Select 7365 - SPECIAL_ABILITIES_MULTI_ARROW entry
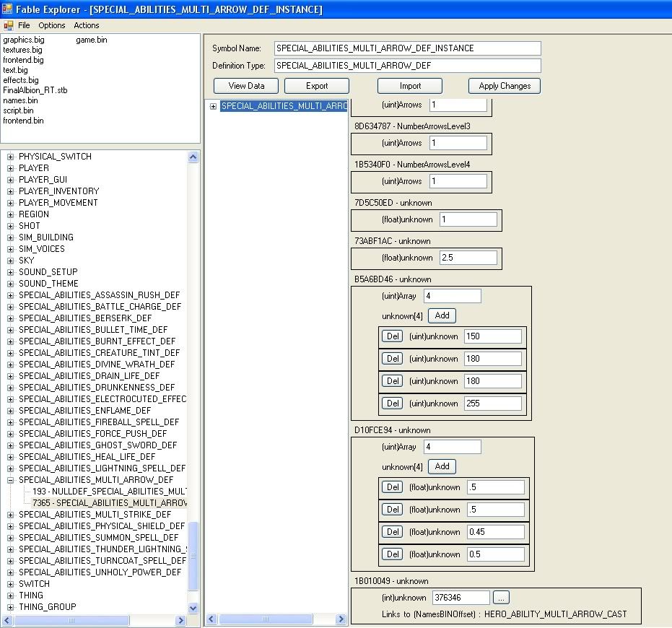 pyautogui.click(x=109, y=503)
